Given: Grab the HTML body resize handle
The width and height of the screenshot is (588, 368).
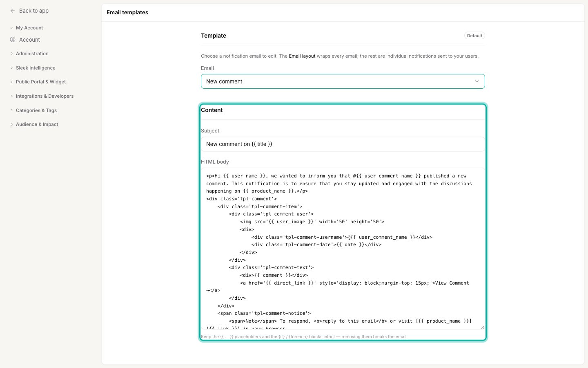Looking at the screenshot, I should pos(482,327).
